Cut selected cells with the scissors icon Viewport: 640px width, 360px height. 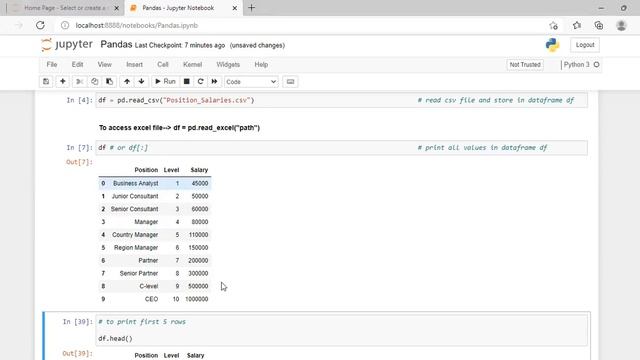coord(79,82)
